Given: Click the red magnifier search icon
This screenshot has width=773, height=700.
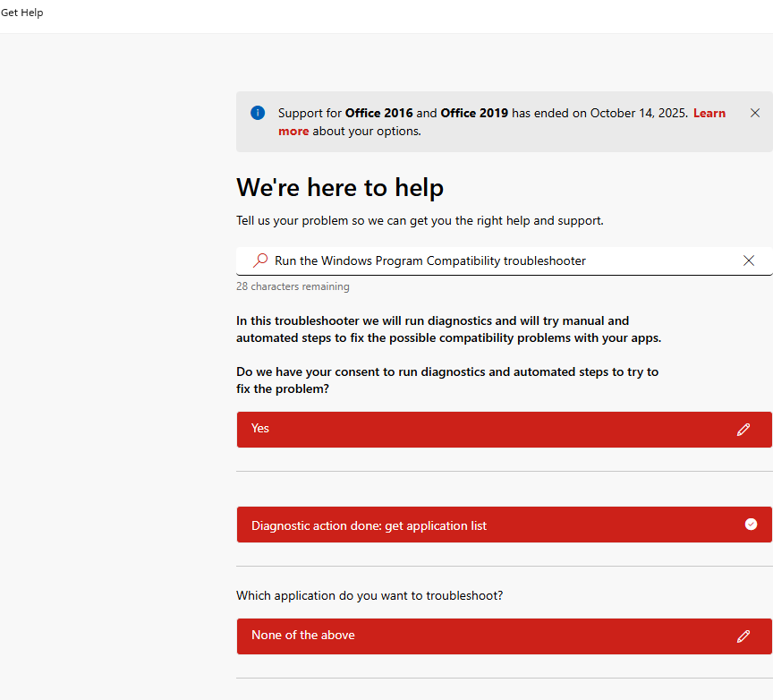Looking at the screenshot, I should pyautogui.click(x=259, y=260).
